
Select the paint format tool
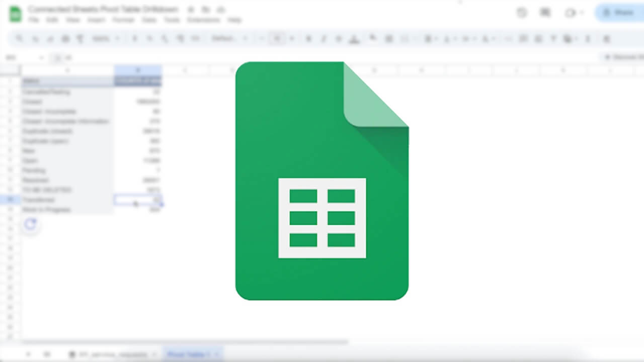(x=80, y=39)
